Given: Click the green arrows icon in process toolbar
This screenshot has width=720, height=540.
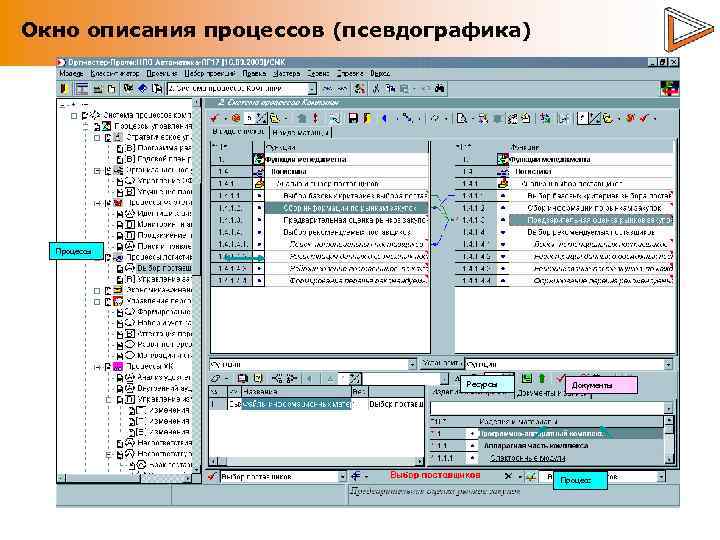Looking at the screenshot, I should click(545, 118).
